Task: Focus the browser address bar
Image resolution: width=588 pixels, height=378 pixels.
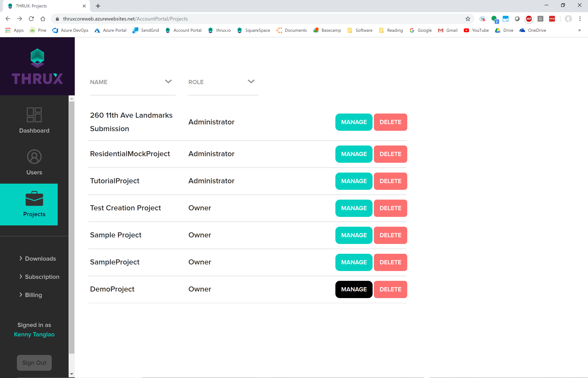Action: point(262,19)
